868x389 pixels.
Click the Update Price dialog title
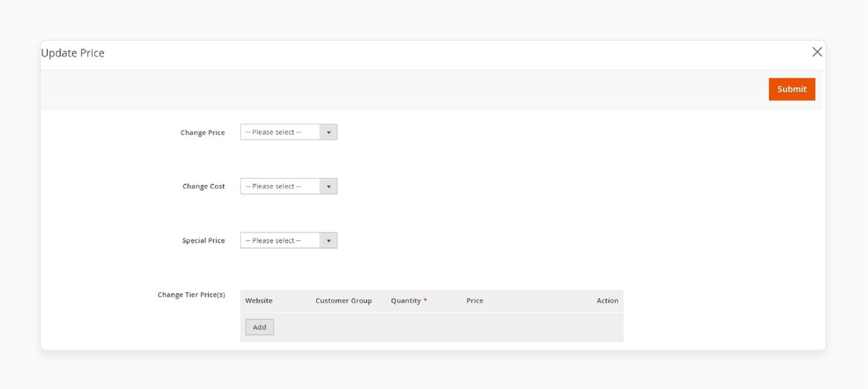pos(73,53)
